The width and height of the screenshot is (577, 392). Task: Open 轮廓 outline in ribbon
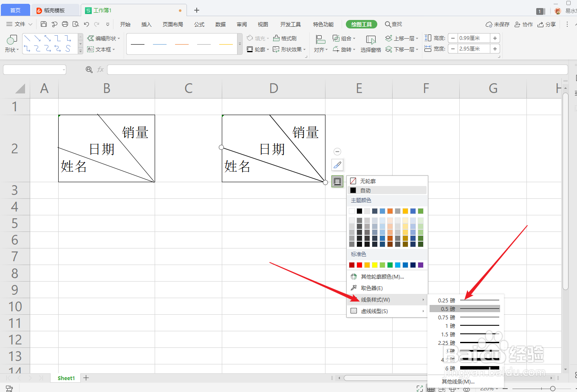click(x=258, y=49)
